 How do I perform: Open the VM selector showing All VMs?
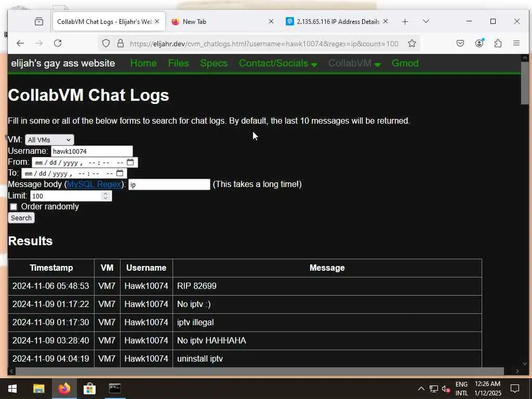click(x=49, y=140)
